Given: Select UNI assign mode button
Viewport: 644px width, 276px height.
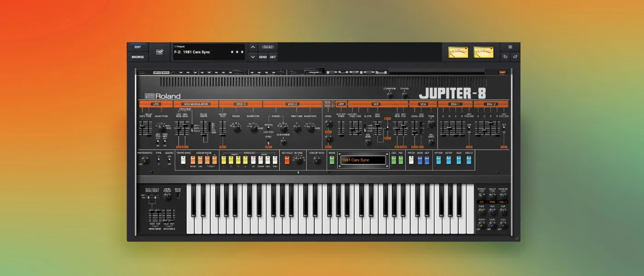Looking at the screenshot, I should click(x=201, y=160).
